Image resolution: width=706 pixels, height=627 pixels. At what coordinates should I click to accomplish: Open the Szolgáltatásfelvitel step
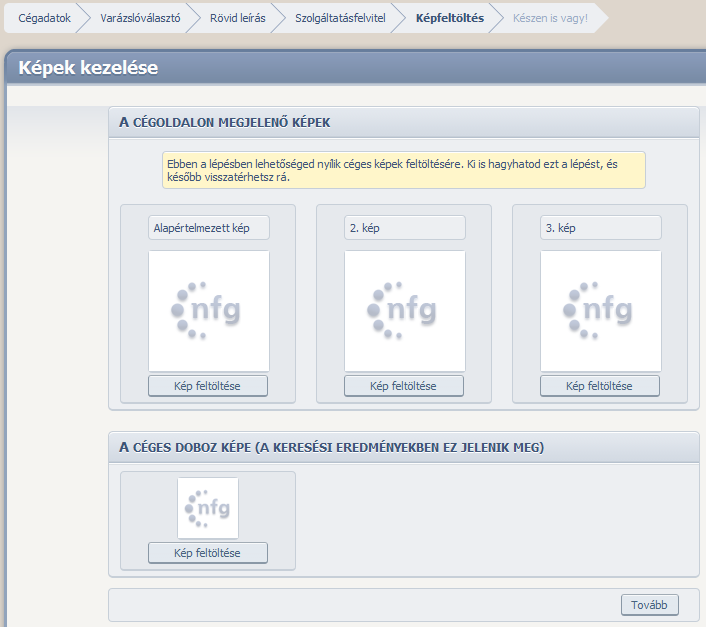click(x=340, y=18)
